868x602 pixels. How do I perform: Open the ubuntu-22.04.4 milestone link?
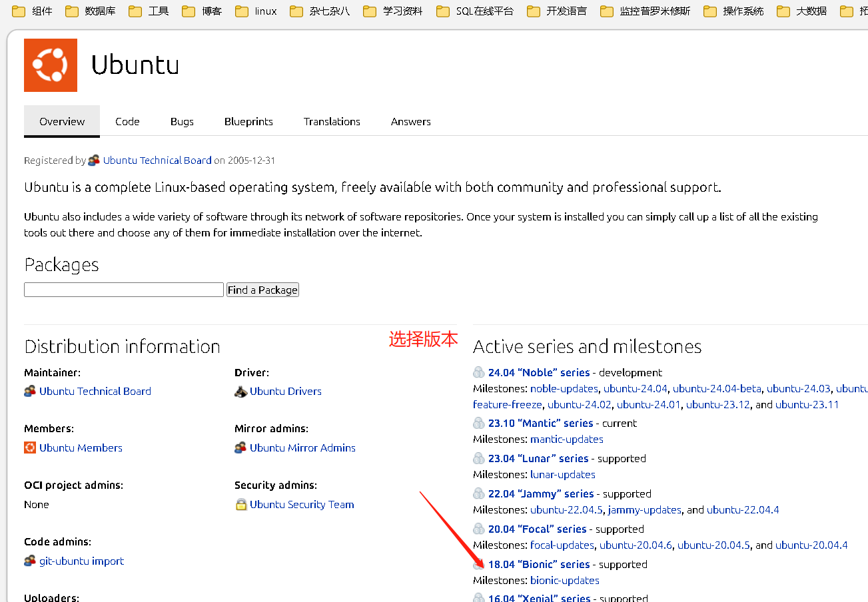point(743,509)
